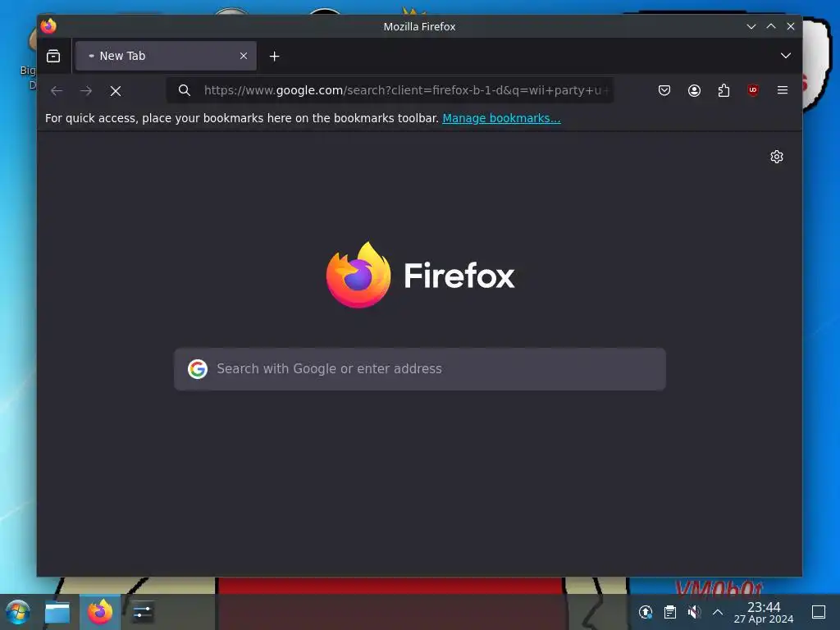Expand the list all tabs chevron

[x=785, y=56]
